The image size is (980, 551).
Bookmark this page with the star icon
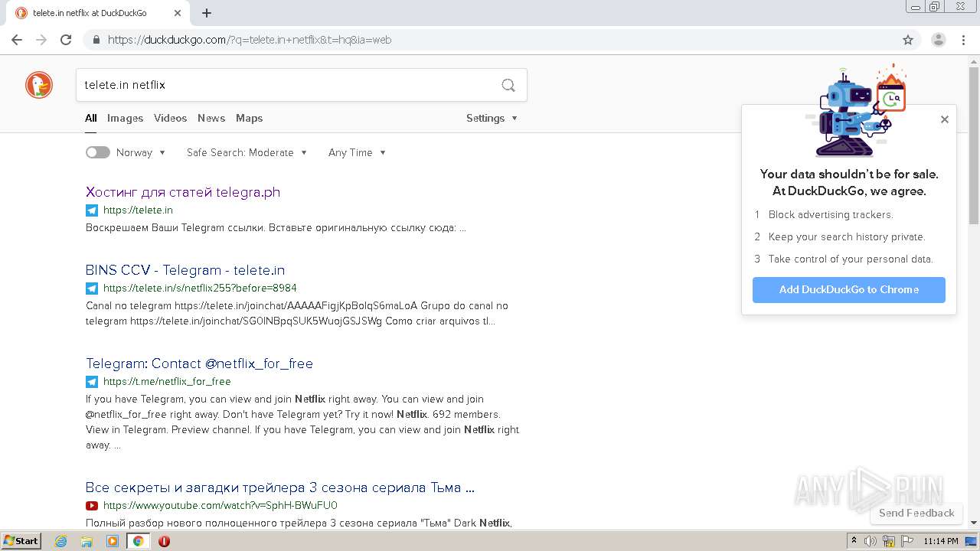click(908, 40)
